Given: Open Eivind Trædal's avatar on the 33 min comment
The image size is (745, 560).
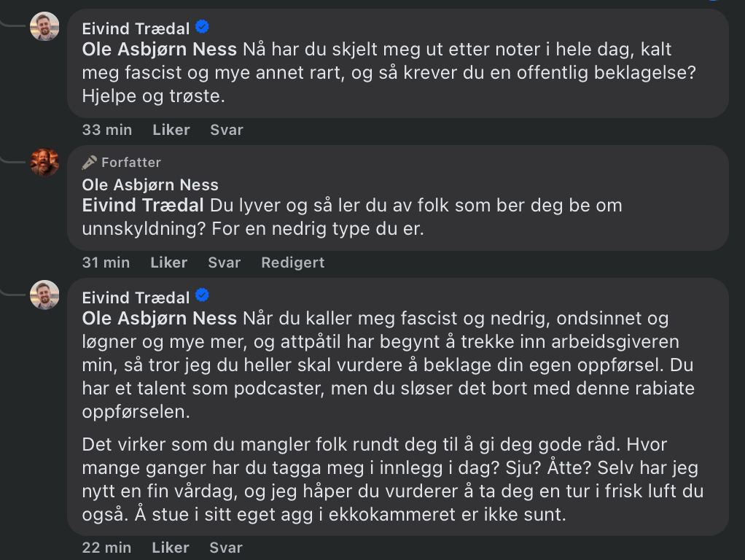Looking at the screenshot, I should click(x=44, y=27).
